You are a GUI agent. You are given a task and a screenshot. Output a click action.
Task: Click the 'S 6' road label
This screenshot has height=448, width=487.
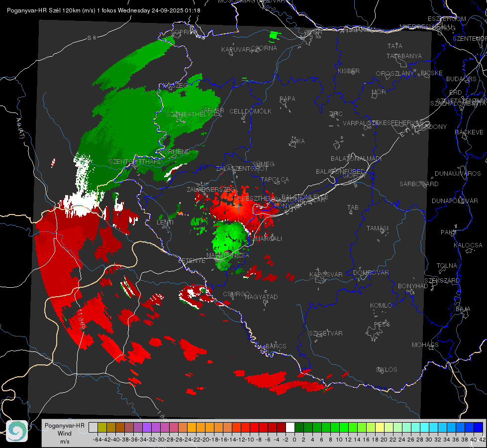tap(92, 38)
